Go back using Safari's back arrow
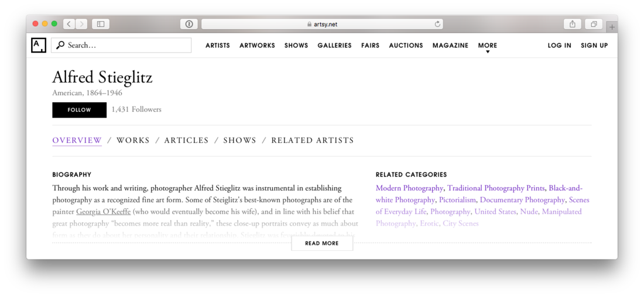Viewport: 644px width, 297px height. [69, 24]
